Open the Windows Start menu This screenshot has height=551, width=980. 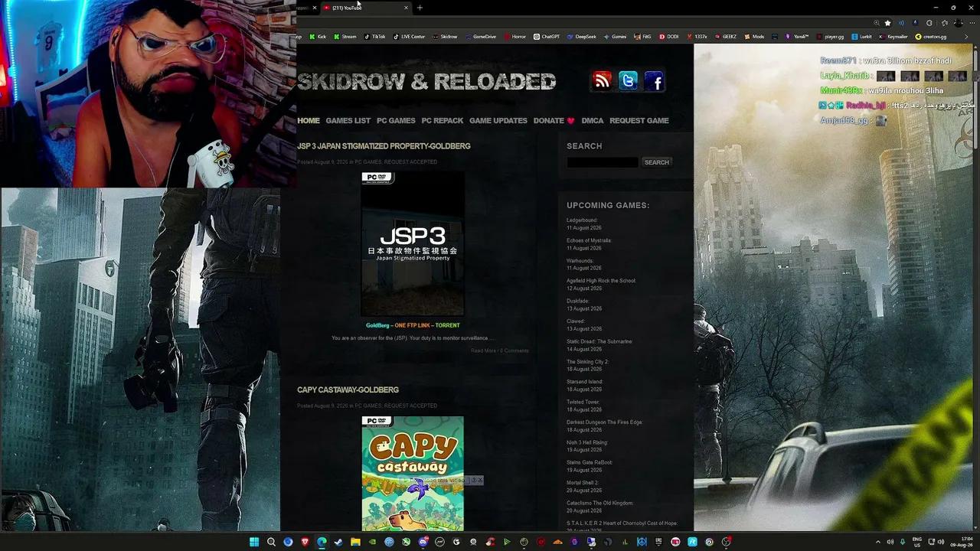tap(254, 542)
